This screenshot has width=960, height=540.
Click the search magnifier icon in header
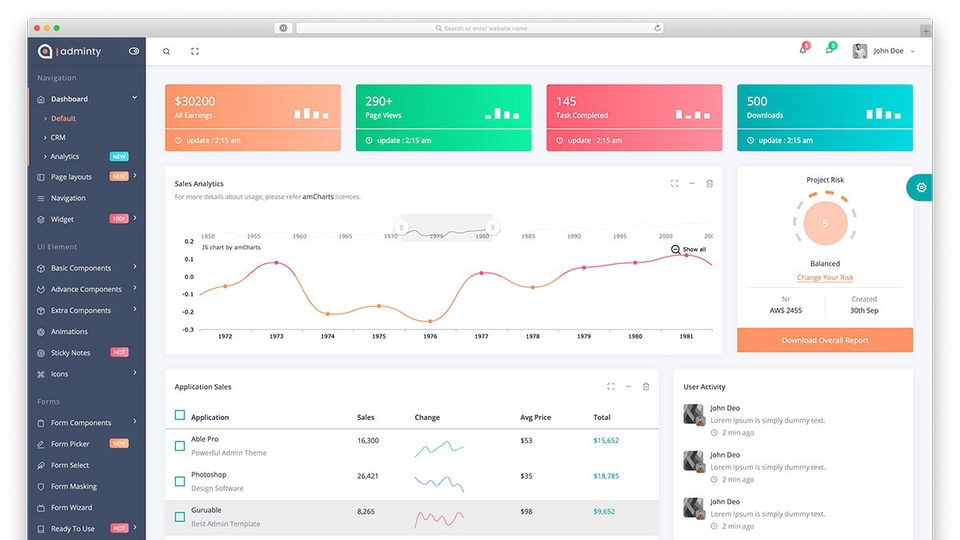[x=167, y=51]
